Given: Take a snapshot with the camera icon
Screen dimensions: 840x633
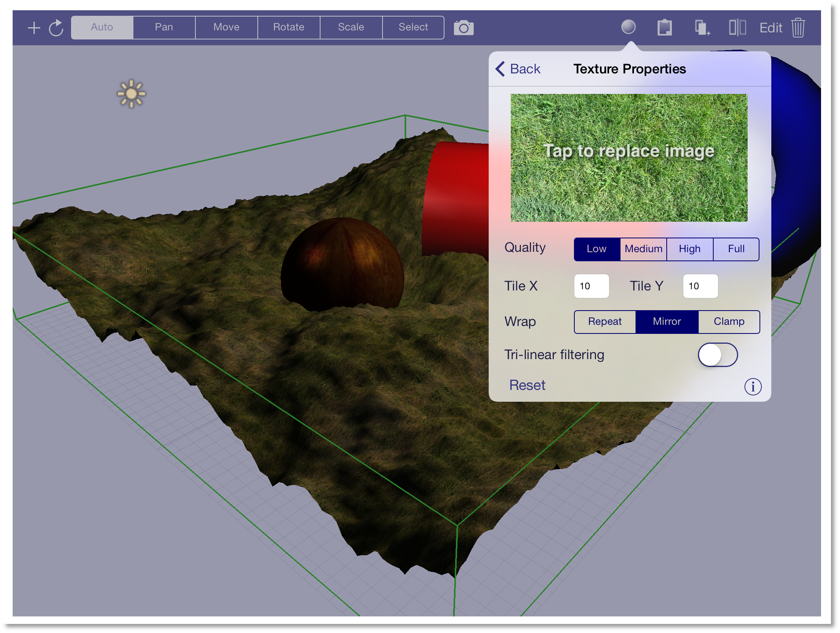Looking at the screenshot, I should pos(463,28).
